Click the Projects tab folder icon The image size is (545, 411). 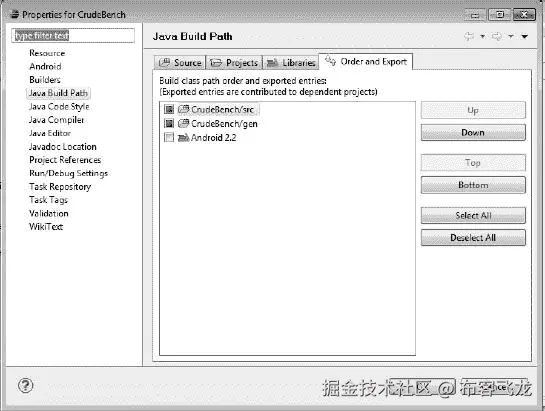click(216, 63)
